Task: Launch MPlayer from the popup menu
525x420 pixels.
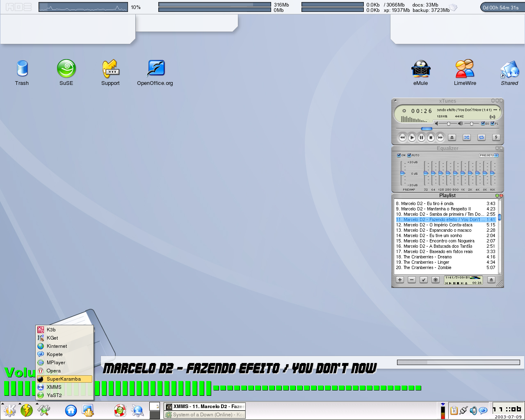Action: (64, 363)
